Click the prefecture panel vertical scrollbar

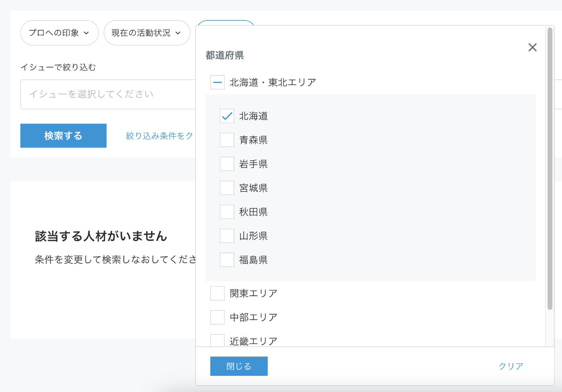(550, 169)
